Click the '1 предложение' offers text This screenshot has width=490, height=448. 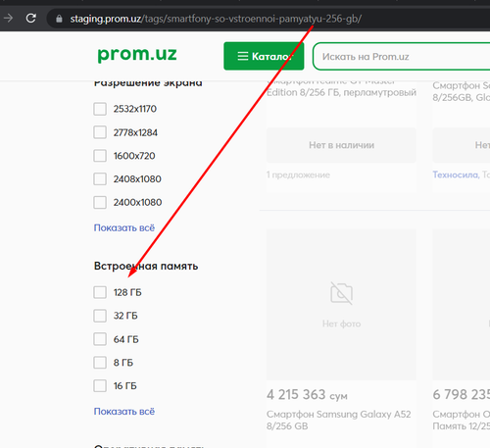[x=298, y=174]
